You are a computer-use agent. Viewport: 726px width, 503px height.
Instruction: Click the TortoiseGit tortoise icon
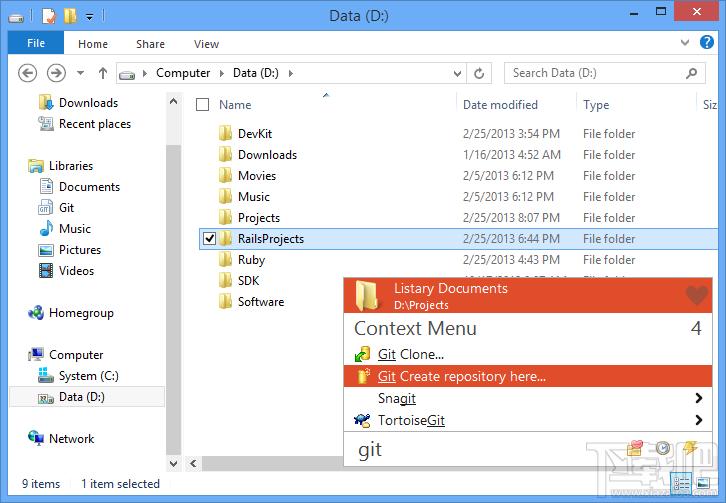[x=363, y=420]
